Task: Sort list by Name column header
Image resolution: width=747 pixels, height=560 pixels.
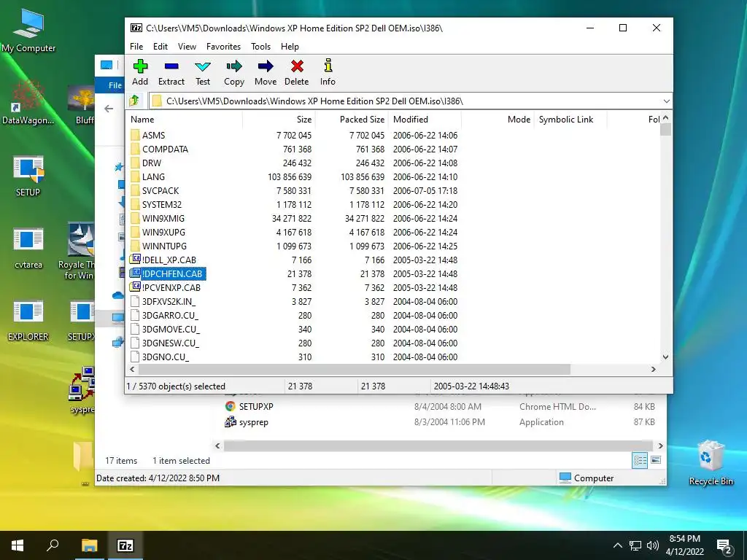Action: pos(185,119)
